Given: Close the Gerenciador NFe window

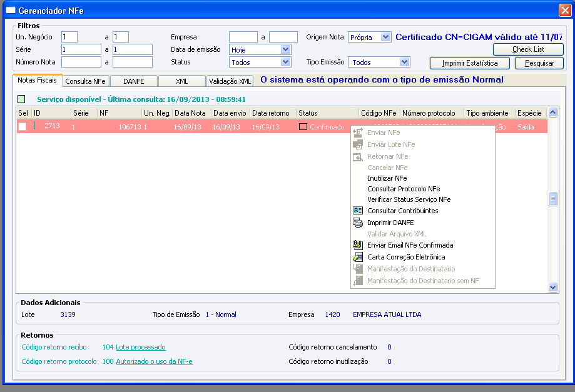Looking at the screenshot, I should point(565,10).
